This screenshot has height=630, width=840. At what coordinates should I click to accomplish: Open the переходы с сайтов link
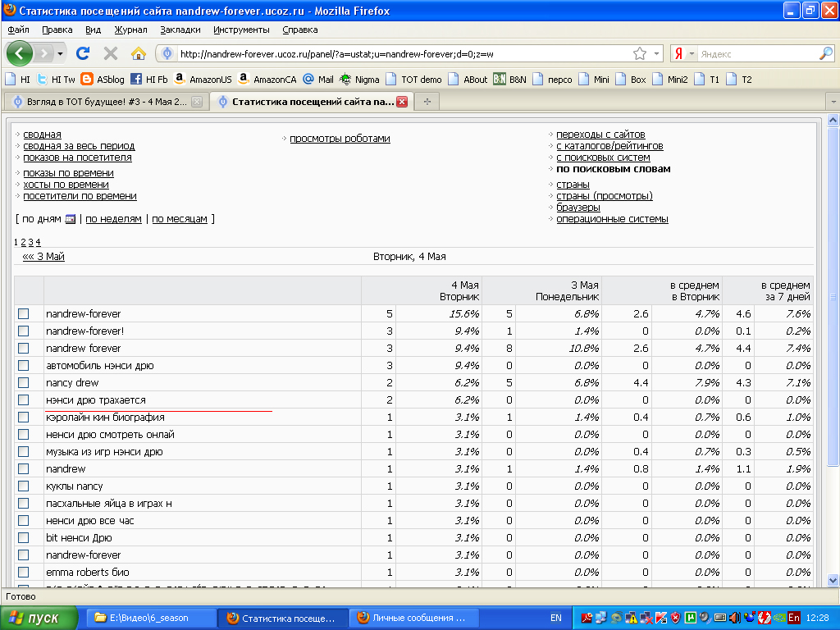pos(600,135)
